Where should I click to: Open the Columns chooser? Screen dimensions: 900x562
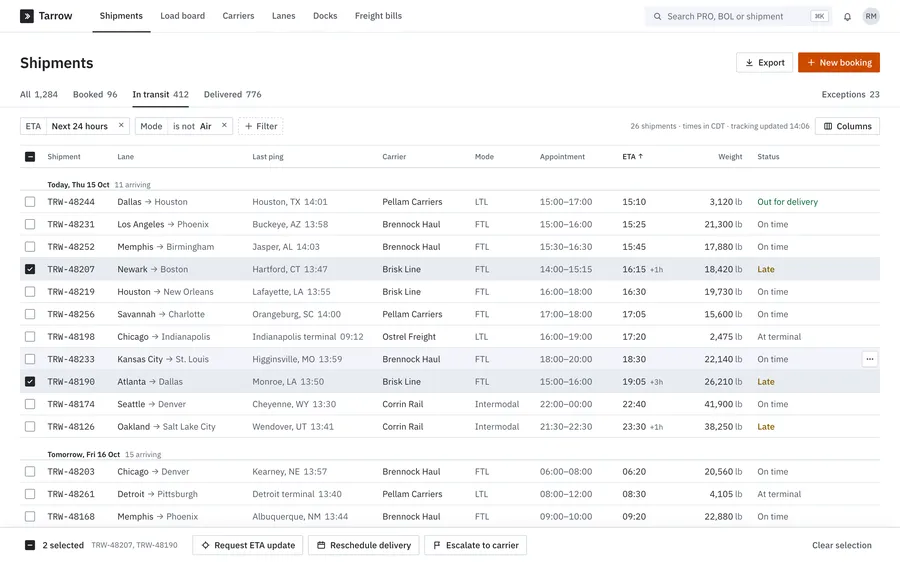[x=847, y=126]
